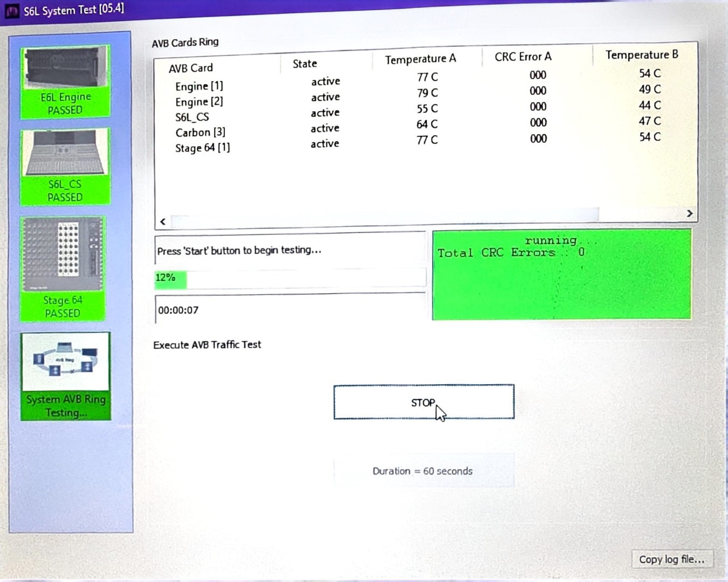This screenshot has width=728, height=582.
Task: Click the Total CRC Errors status panel
Action: 561,275
